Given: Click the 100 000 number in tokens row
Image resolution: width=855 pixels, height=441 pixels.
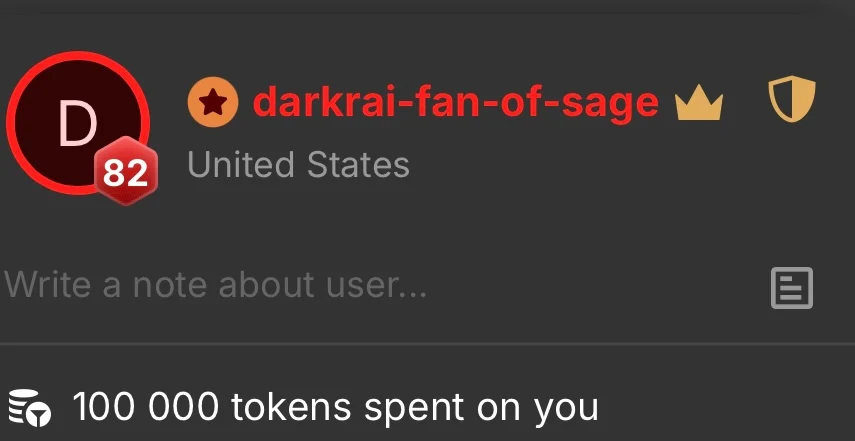Looking at the screenshot, I should (x=146, y=406).
